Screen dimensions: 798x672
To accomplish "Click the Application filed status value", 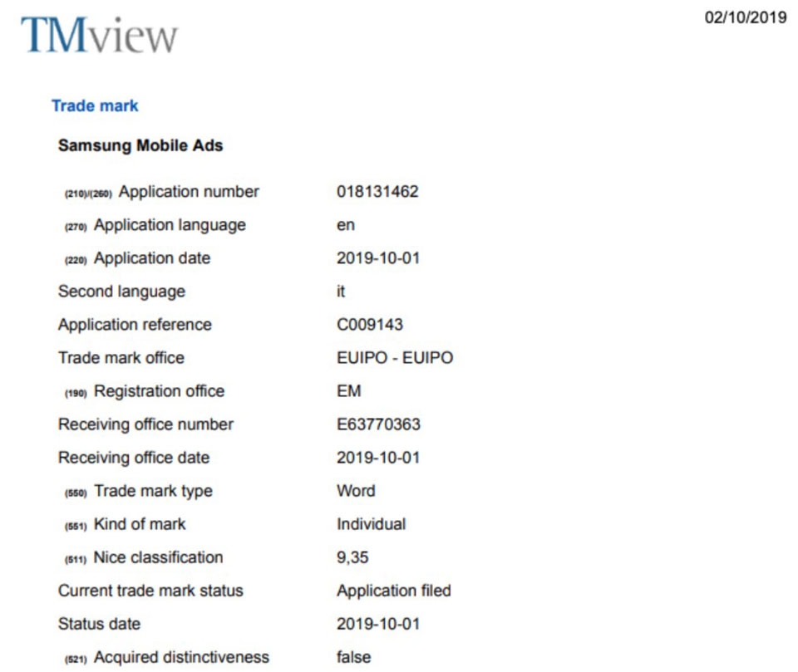I will 394,591.
